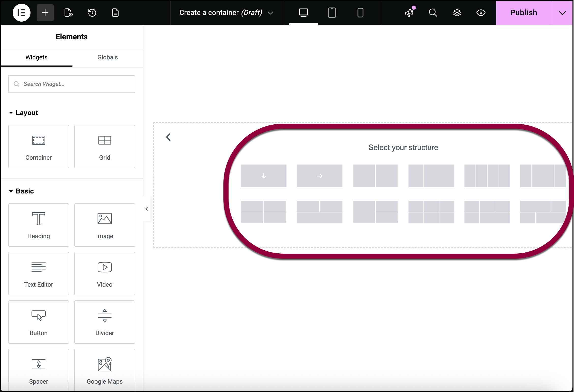
Task: Open the Publish options dropdown arrow
Action: (x=562, y=13)
